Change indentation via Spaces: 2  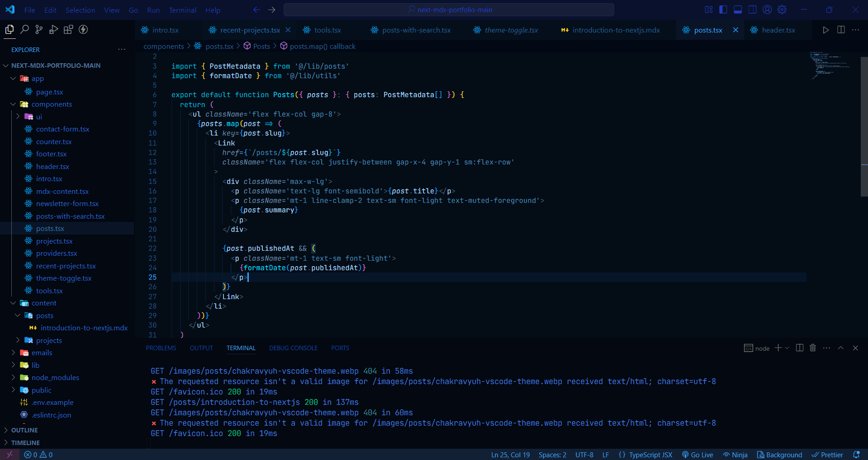point(552,455)
